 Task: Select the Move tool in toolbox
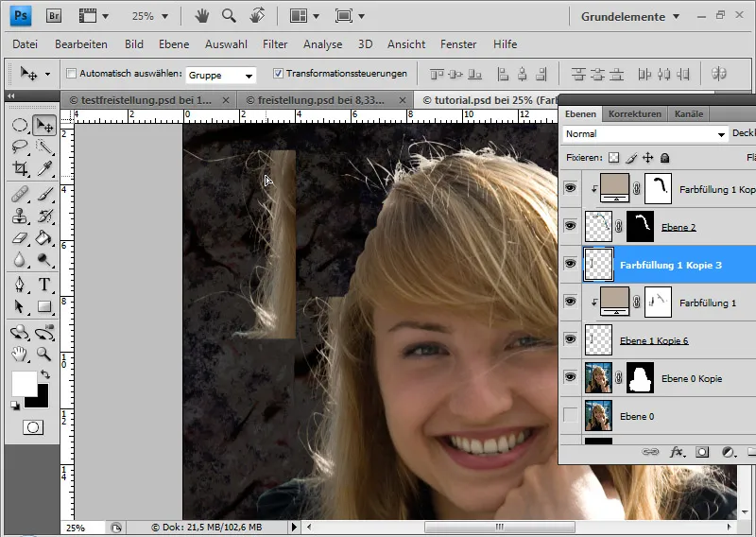point(44,126)
